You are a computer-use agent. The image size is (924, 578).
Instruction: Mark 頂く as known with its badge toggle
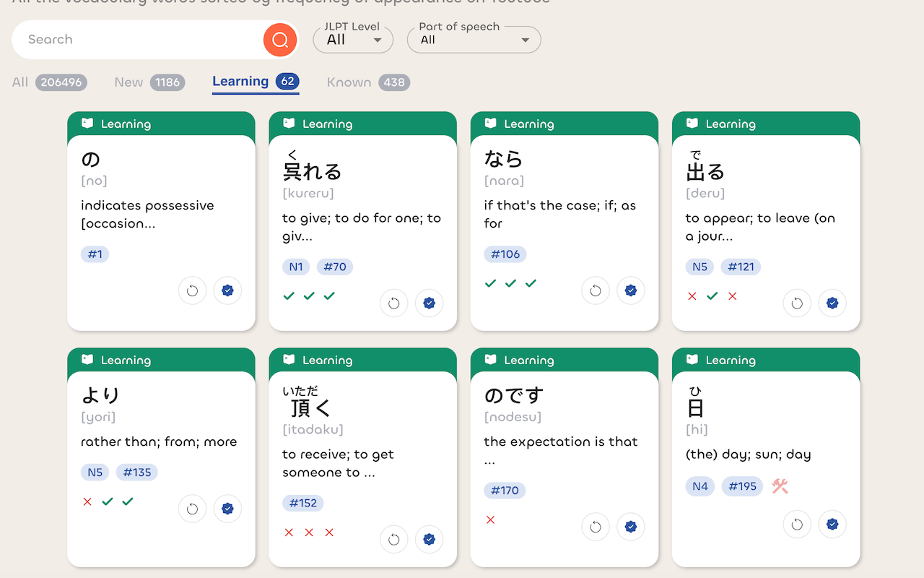429,539
